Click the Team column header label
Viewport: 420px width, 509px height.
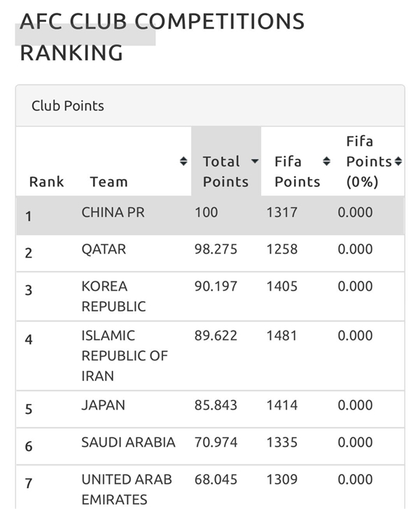click(x=108, y=182)
